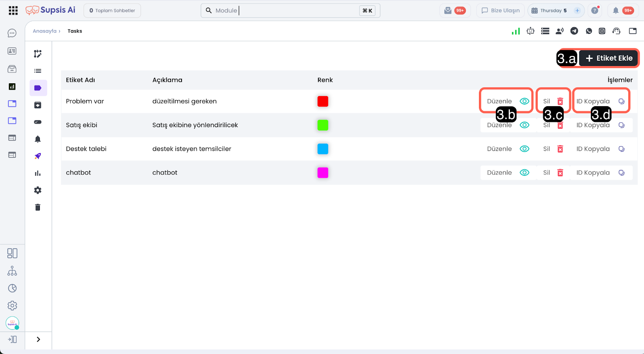Viewport: 644px width, 354px height.
Task: Click the Telegram channel icon
Action: point(574,31)
